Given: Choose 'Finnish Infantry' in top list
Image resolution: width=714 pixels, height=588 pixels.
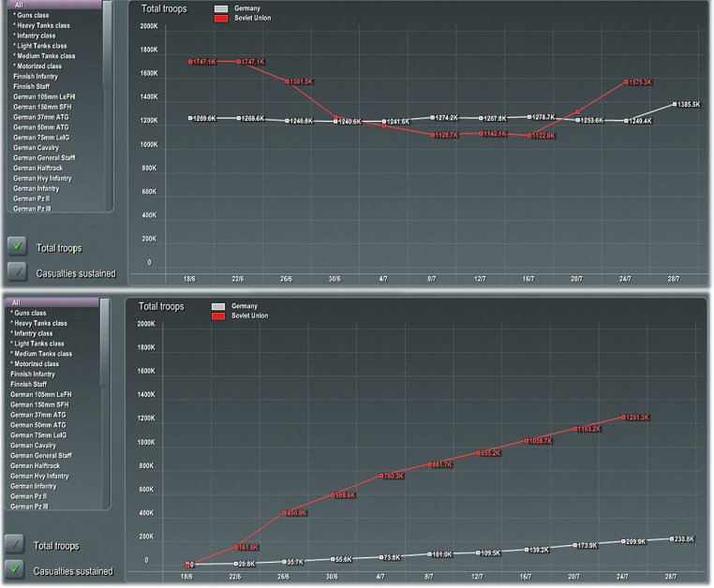Looking at the screenshot, I should coord(36,77).
